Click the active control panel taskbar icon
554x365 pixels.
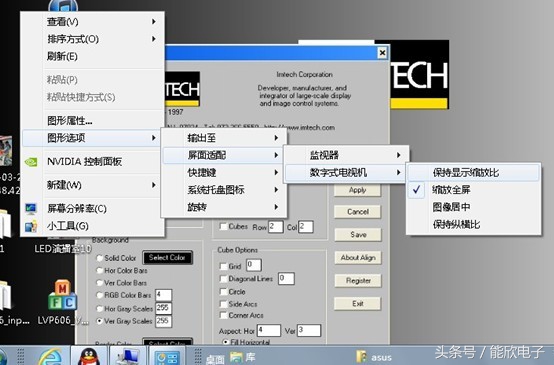167,356
